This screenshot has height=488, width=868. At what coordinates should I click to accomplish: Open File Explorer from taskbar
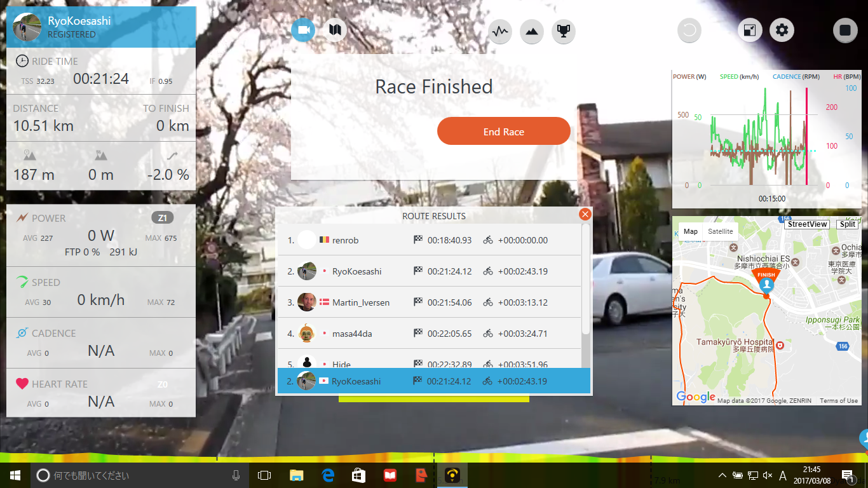297,475
